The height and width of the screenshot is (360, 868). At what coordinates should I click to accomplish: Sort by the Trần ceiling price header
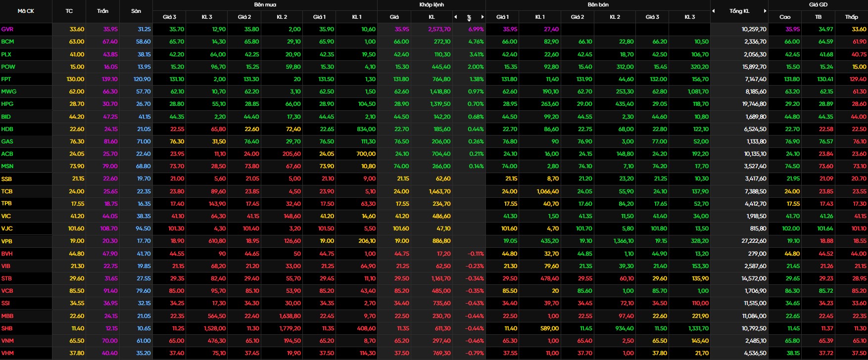pyautogui.click(x=102, y=11)
